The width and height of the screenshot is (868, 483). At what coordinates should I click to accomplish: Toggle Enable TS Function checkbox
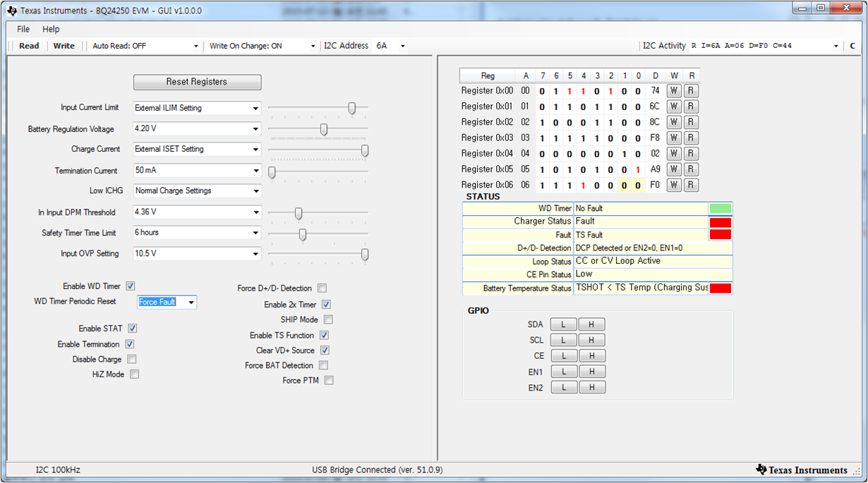pos(324,336)
